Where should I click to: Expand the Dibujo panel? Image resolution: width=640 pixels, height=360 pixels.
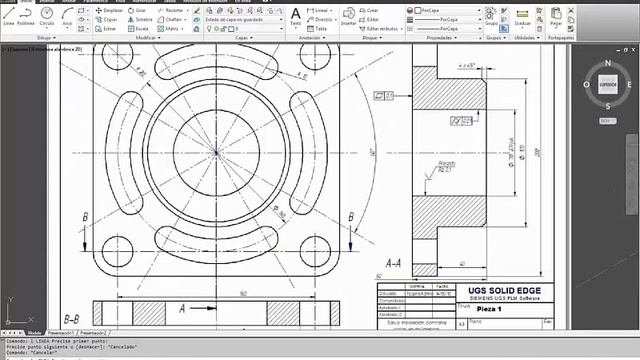[x=46, y=38]
